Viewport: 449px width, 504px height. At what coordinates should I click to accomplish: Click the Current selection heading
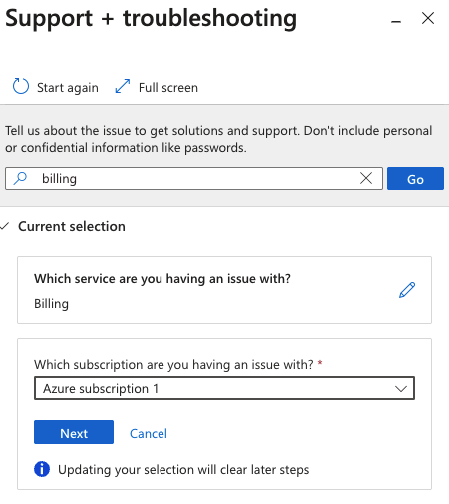pyautogui.click(x=72, y=226)
